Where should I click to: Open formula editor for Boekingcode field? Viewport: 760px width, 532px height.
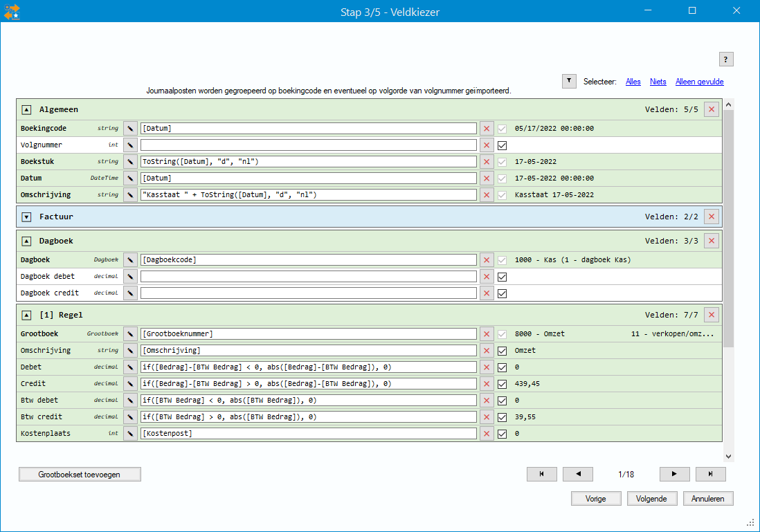[130, 129]
